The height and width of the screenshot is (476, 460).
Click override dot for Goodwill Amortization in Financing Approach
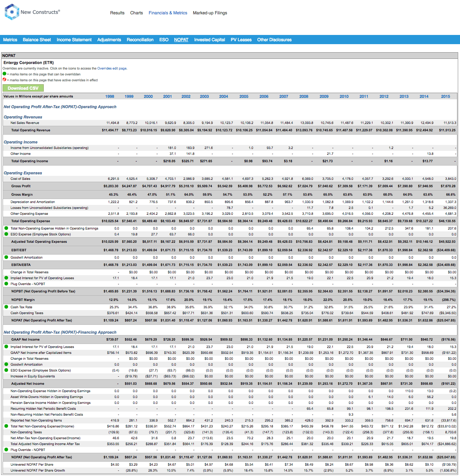pos(6,364)
